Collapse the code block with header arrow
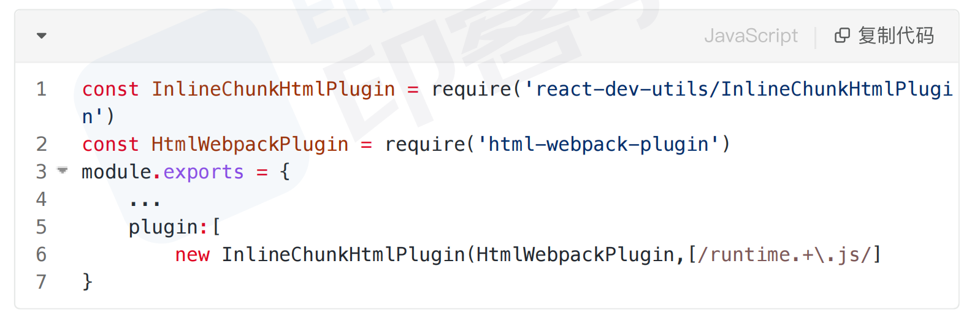Screen dimensions: 980x331 tap(42, 36)
